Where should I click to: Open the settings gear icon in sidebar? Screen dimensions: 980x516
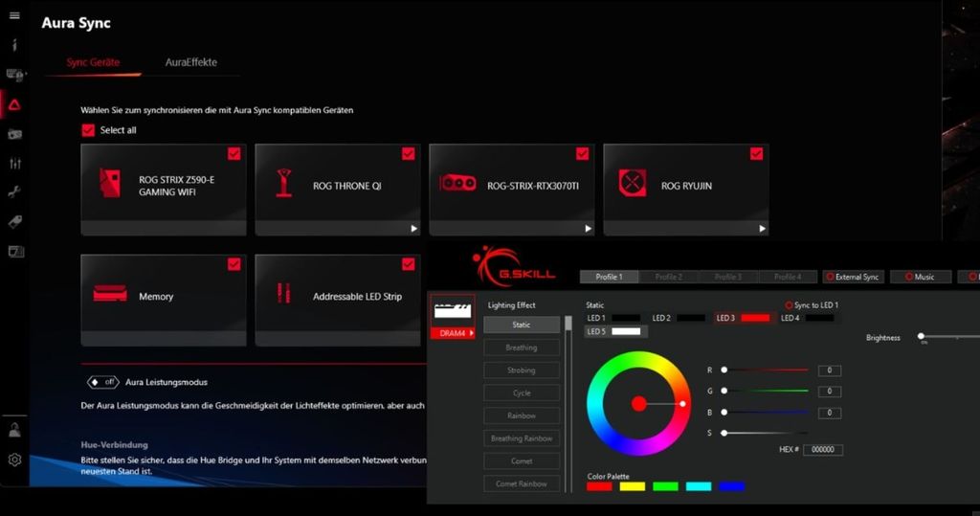click(x=14, y=460)
